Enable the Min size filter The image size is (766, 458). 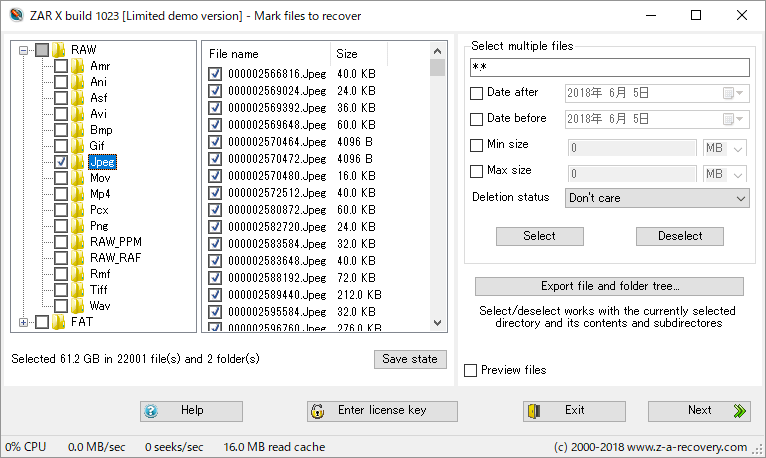[476, 146]
